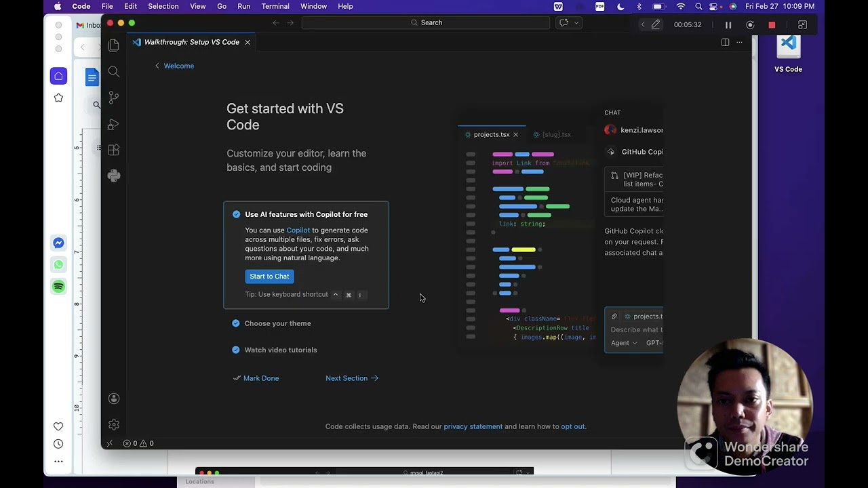Open the Search view in activity bar
868x488 pixels.
click(x=114, y=72)
